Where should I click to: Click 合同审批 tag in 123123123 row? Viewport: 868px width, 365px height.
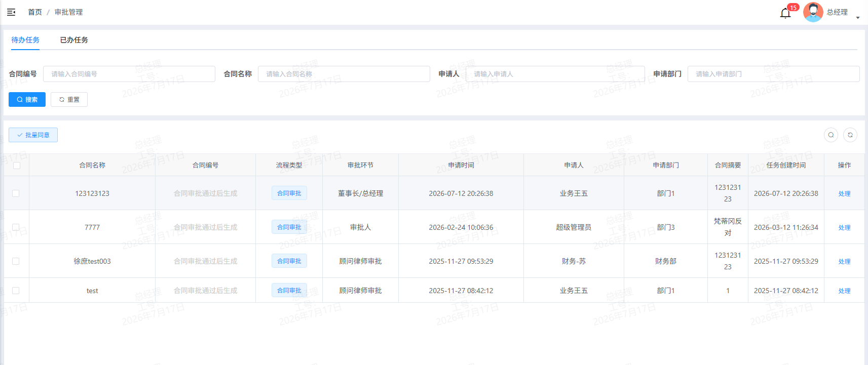[x=289, y=193]
